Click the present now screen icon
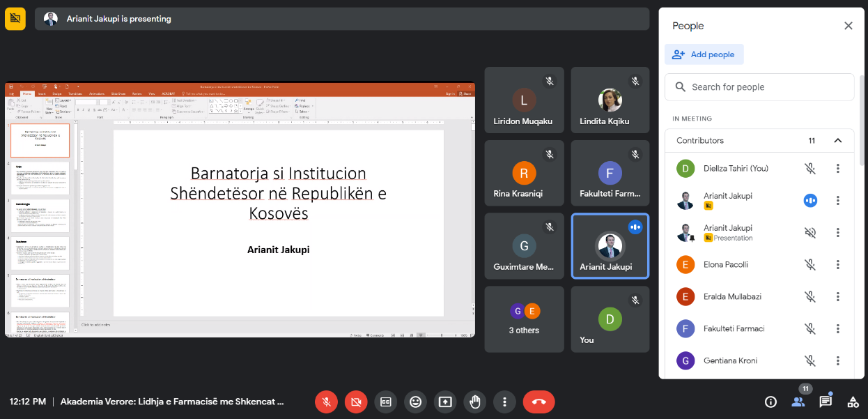 point(445,402)
